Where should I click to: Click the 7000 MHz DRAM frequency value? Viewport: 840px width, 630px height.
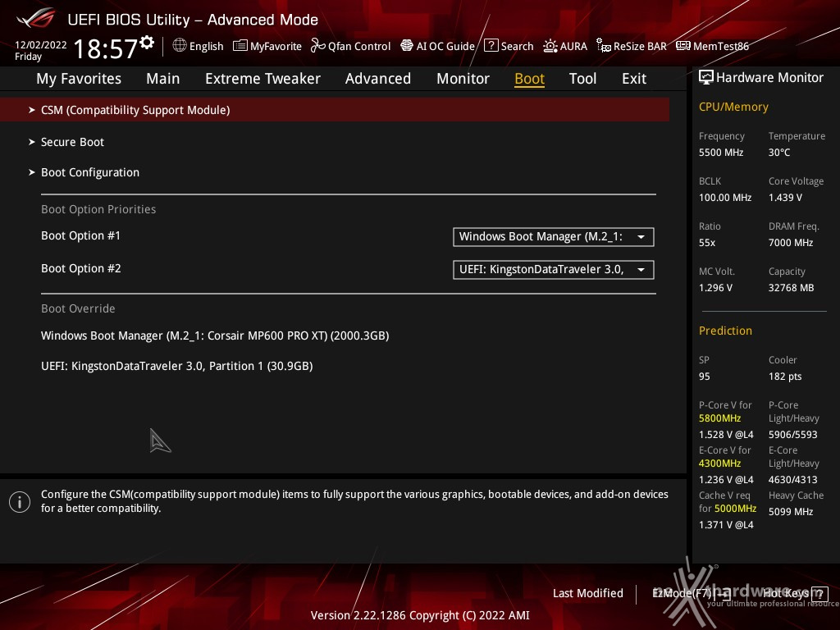pyautogui.click(x=791, y=243)
